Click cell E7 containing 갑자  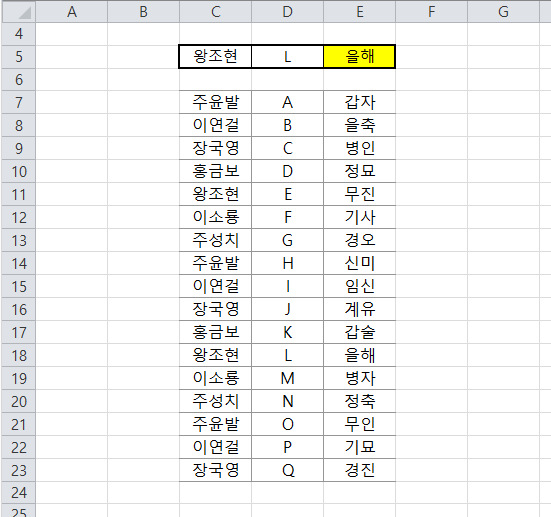tap(359, 102)
